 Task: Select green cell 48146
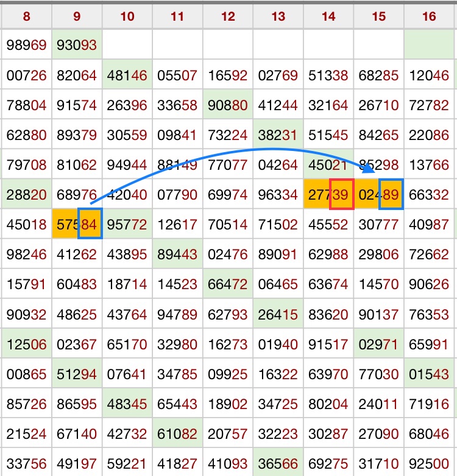click(127, 75)
